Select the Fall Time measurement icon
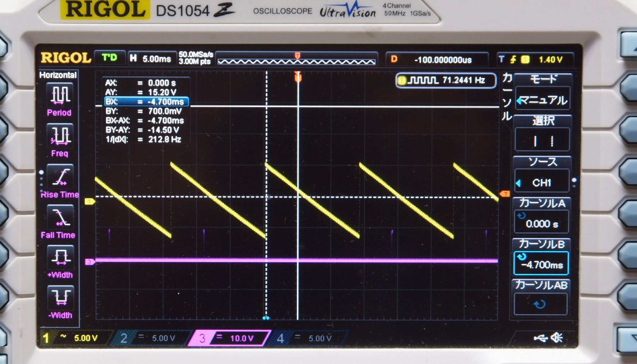Viewport: 637px width, 364px height. point(60,217)
